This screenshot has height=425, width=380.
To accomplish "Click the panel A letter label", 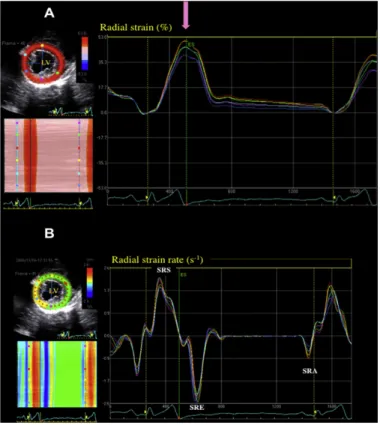I will (x=49, y=13).
